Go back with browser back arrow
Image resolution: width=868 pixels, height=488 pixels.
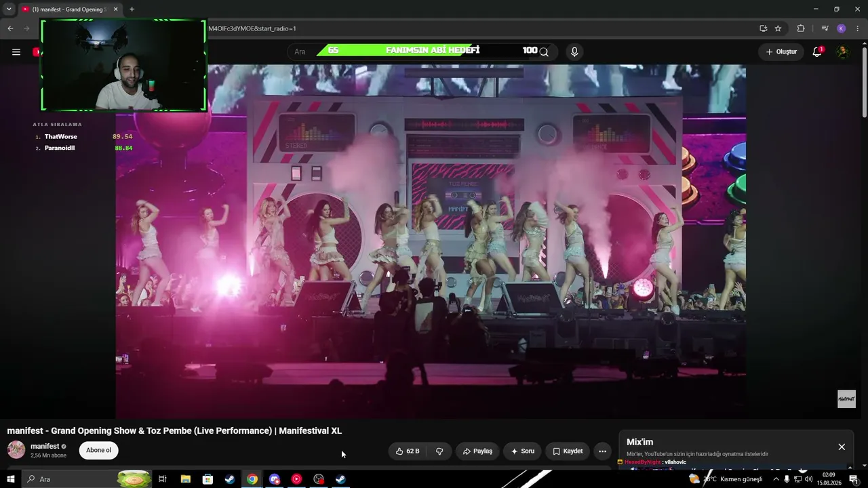click(10, 28)
